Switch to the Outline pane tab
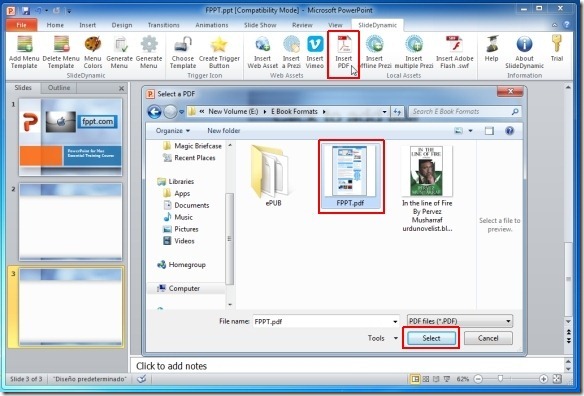Viewport: 584px width, 396px height. click(59, 88)
